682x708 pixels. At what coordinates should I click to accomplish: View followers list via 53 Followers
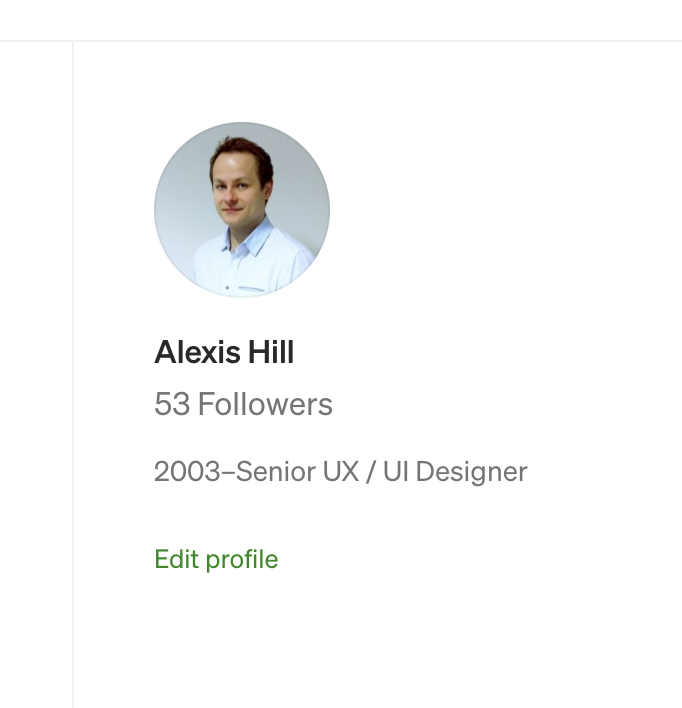point(243,404)
